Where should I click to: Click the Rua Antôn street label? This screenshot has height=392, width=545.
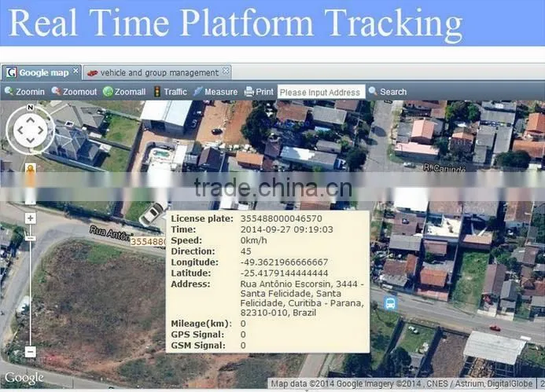pyautogui.click(x=110, y=233)
